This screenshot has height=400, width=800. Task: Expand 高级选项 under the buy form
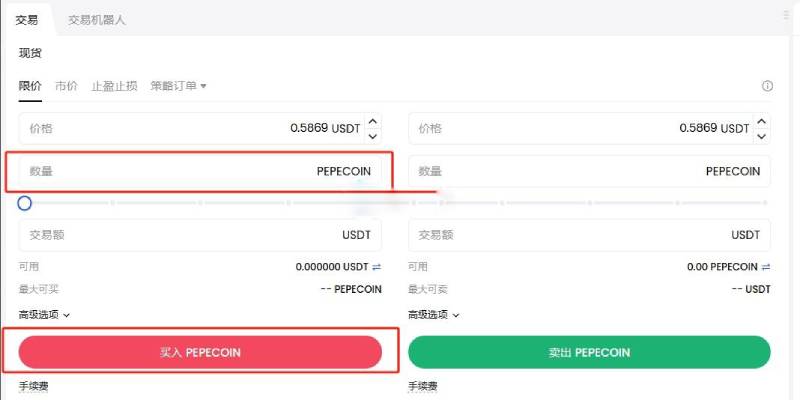click(44, 314)
